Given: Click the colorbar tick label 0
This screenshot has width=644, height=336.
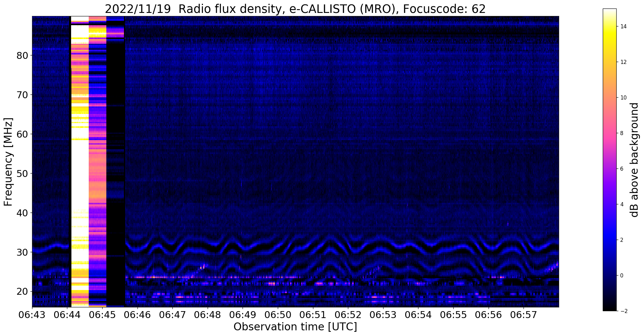Looking at the screenshot, I should pyautogui.click(x=621, y=276).
